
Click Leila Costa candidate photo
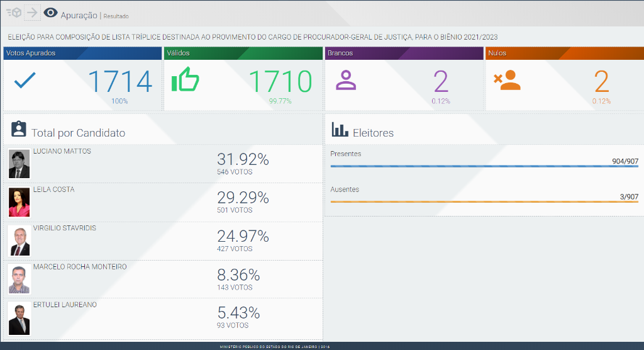[19, 202]
